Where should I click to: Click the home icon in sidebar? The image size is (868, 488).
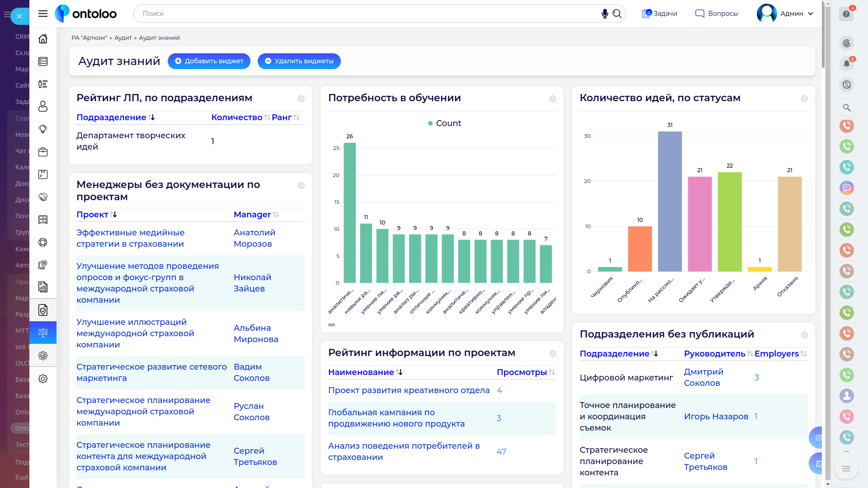tap(43, 39)
